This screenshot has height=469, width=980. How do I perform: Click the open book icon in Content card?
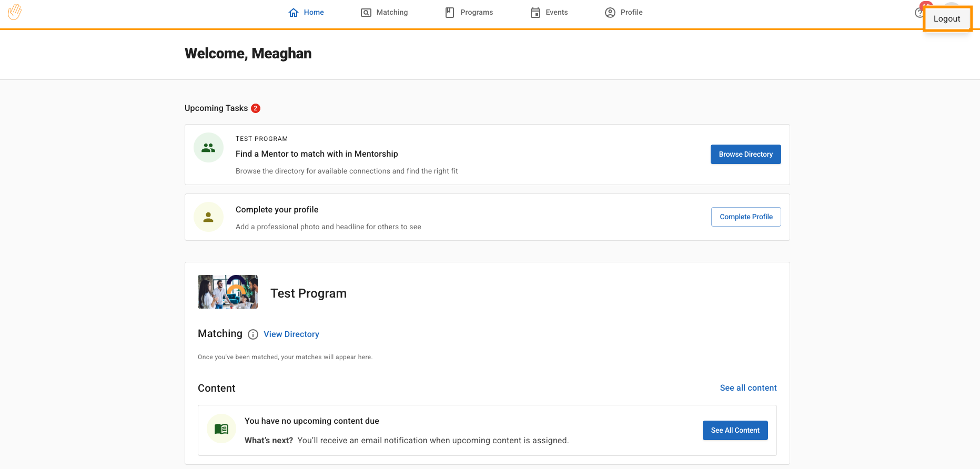[x=221, y=429]
